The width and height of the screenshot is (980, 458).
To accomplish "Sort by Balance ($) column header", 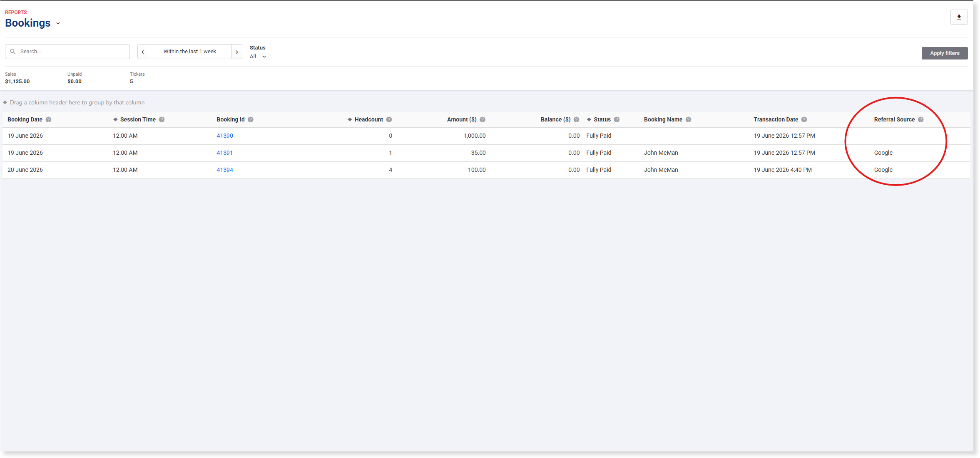I will coord(555,119).
